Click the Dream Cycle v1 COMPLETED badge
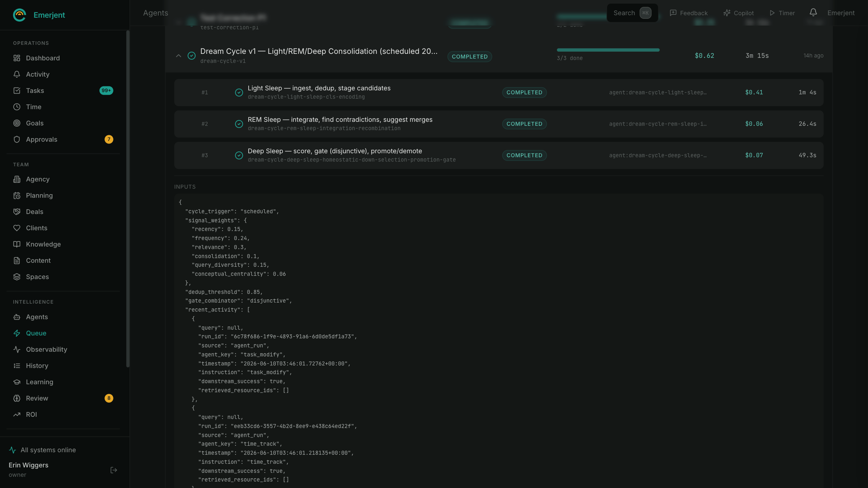The image size is (868, 488). pos(469,56)
